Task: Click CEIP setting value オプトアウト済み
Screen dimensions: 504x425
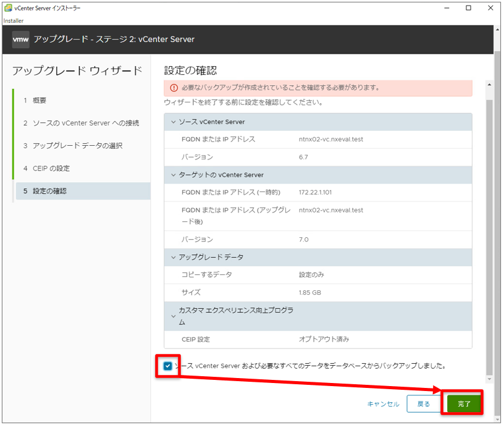Action: click(x=324, y=340)
